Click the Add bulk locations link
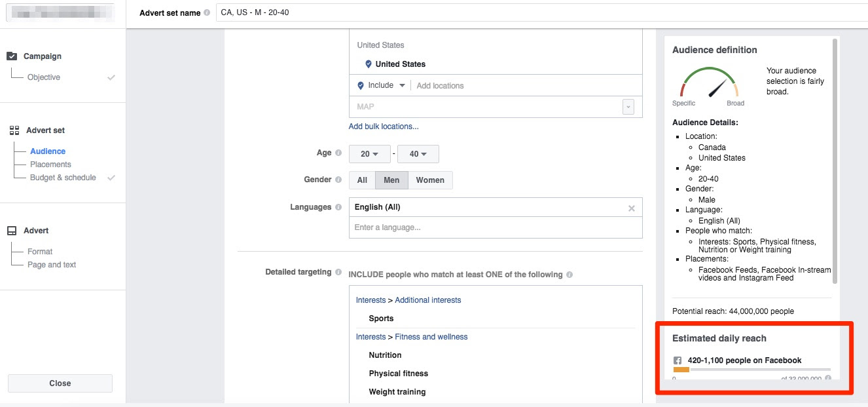The image size is (868, 407). point(384,126)
